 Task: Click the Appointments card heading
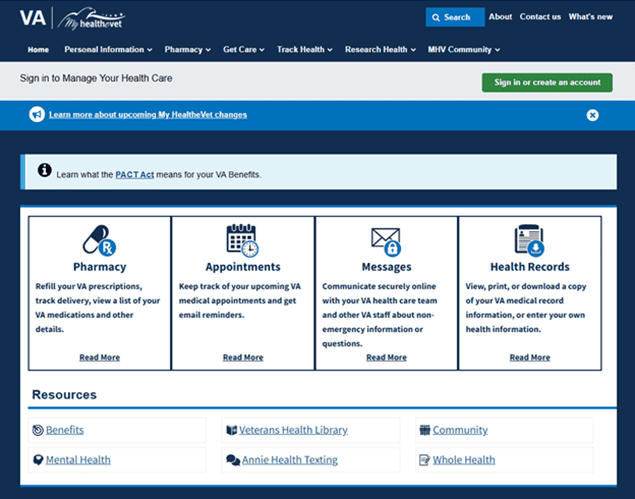click(243, 267)
